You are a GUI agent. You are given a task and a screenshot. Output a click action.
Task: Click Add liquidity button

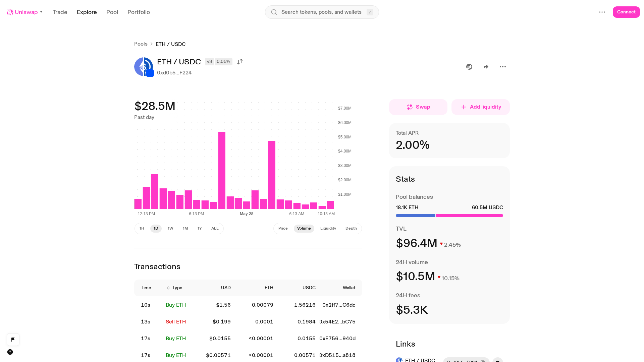click(x=481, y=107)
